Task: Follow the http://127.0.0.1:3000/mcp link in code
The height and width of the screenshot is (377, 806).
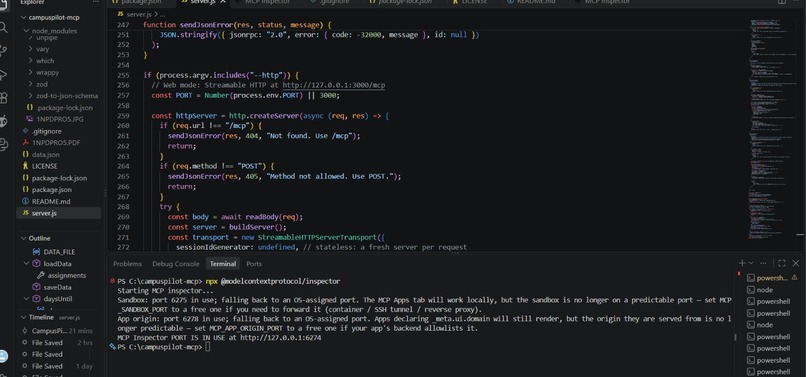Action: click(334, 85)
